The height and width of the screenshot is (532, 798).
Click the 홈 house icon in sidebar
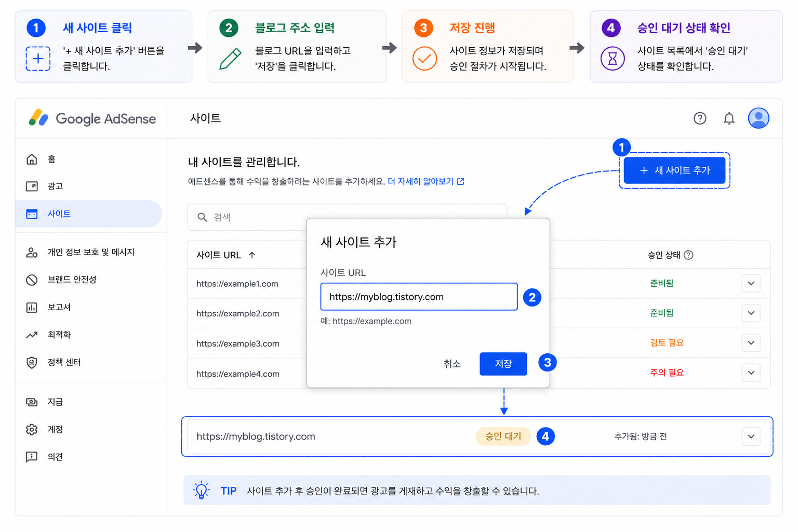[x=32, y=159]
